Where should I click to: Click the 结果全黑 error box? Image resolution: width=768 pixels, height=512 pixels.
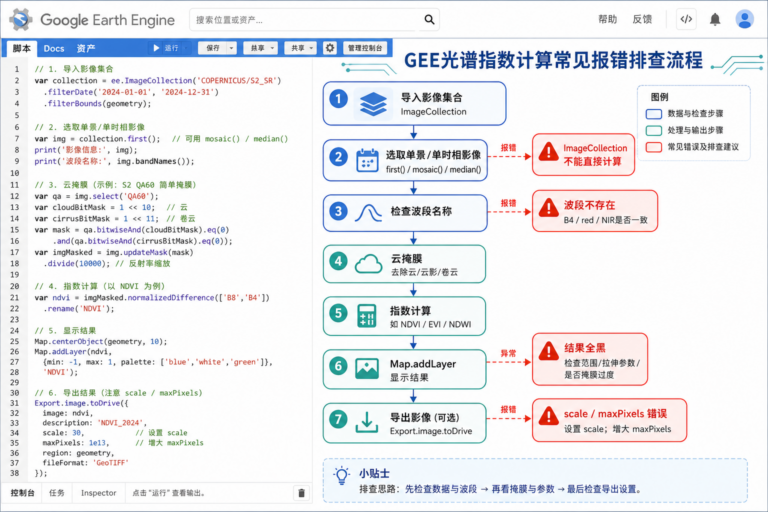(x=590, y=359)
